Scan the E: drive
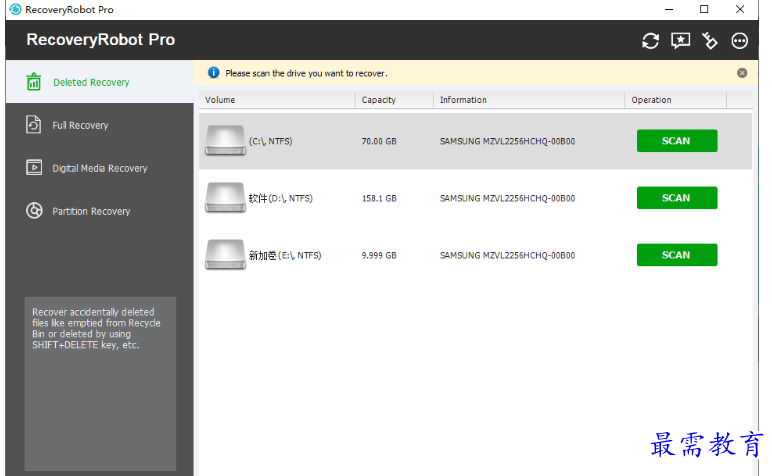Screen dimensions: 772x476 pos(676,255)
